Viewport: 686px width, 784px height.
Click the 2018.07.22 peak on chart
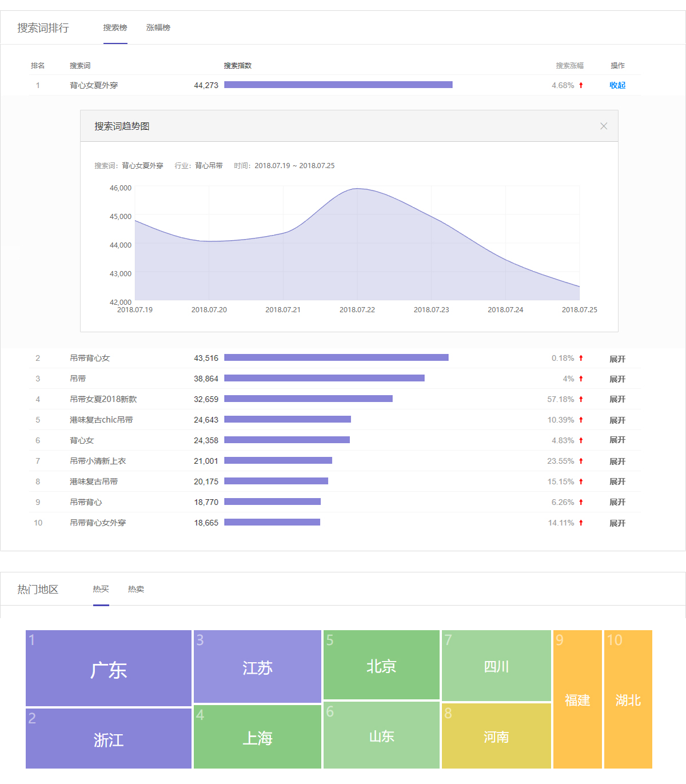[x=357, y=189]
